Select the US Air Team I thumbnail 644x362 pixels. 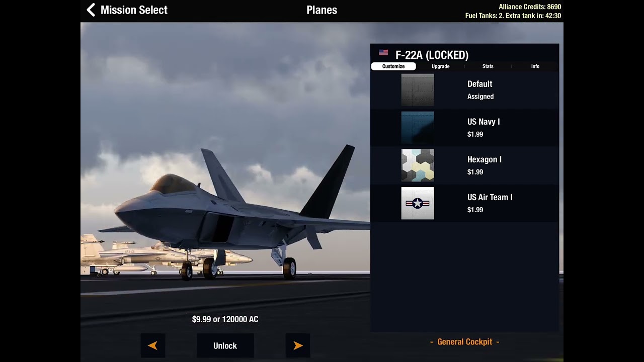pyautogui.click(x=418, y=203)
